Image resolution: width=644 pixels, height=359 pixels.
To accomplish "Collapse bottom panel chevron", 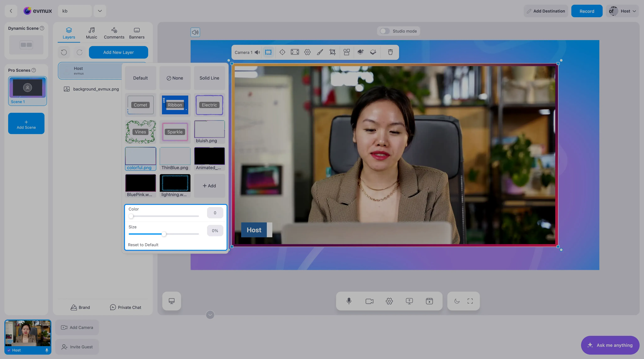I will [x=210, y=315].
